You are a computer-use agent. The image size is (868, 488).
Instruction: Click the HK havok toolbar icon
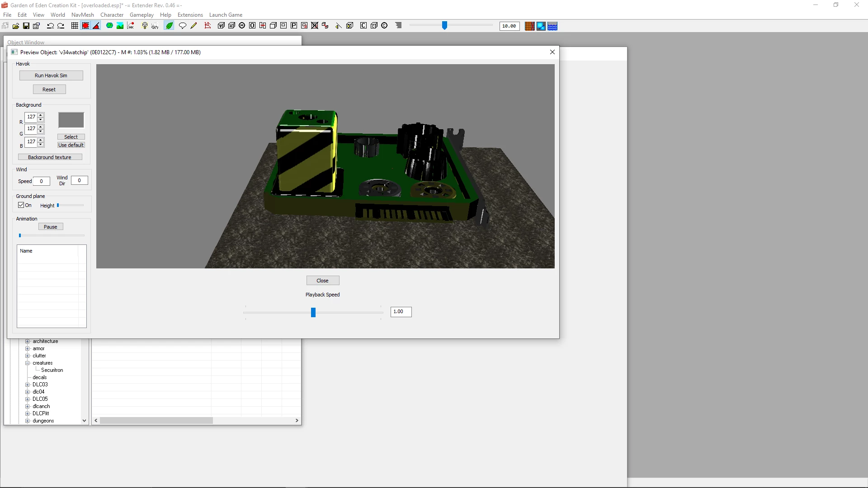pos(131,26)
